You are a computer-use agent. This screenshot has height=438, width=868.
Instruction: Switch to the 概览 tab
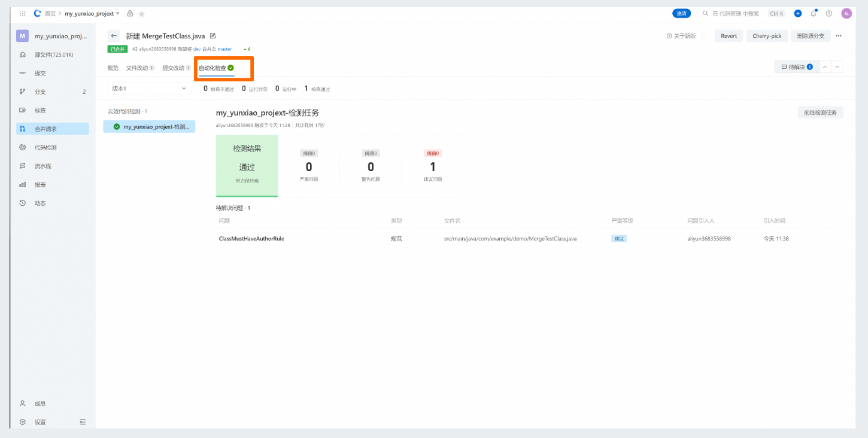click(113, 68)
